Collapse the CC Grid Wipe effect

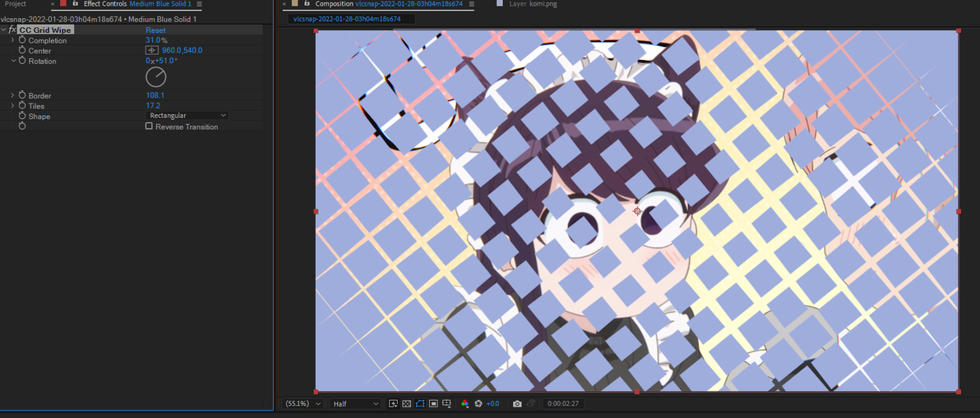4,30
